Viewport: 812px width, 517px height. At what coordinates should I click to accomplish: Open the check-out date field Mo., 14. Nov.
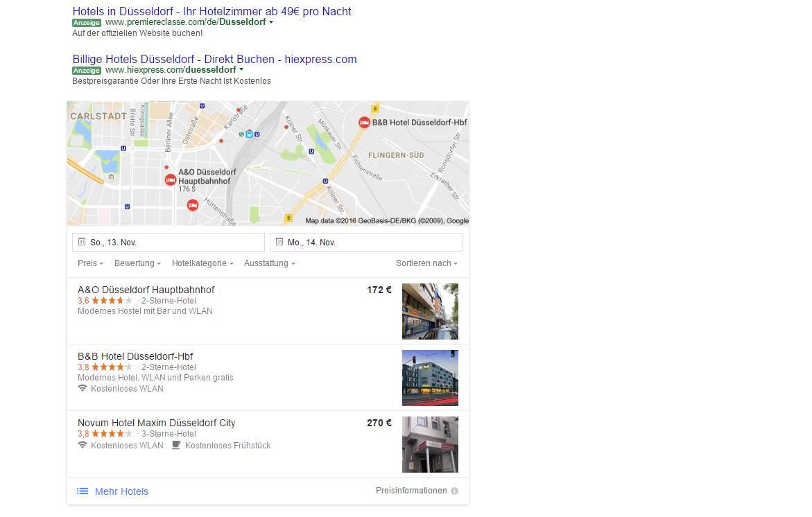pos(366,242)
